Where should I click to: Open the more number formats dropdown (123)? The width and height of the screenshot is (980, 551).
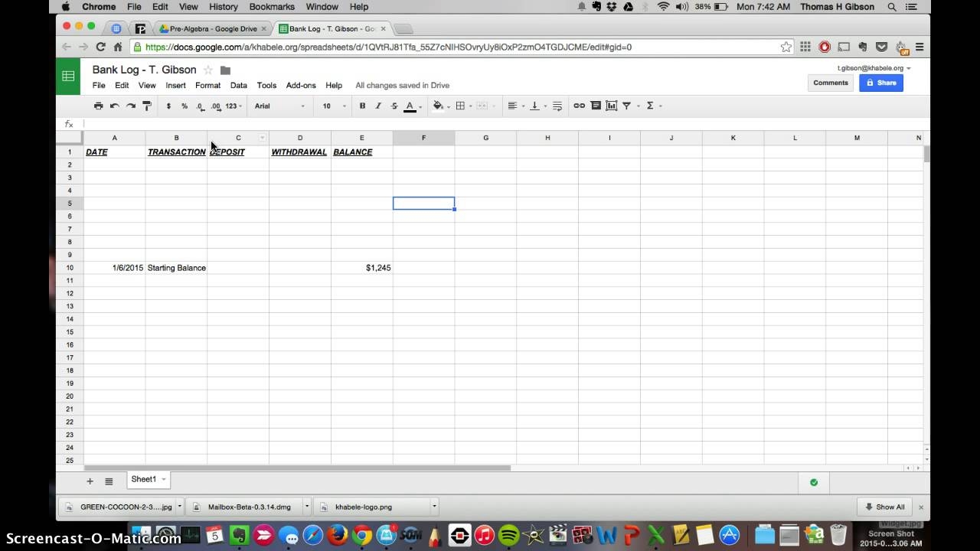(x=231, y=106)
